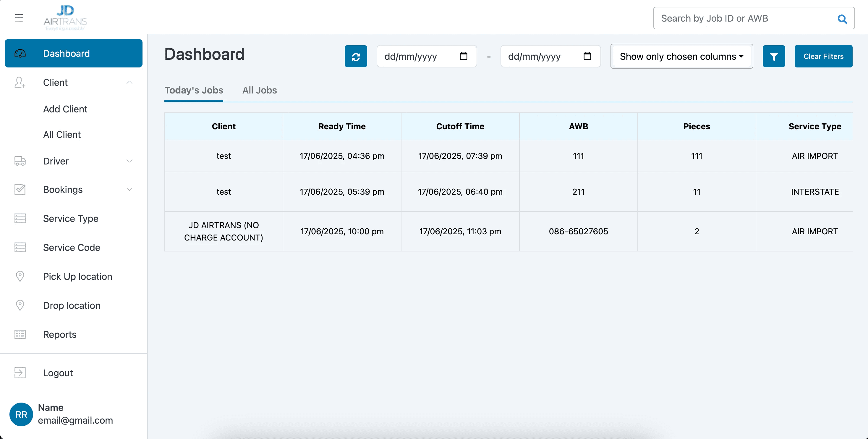This screenshot has width=868, height=439.
Task: Focus the start date dd/mm/yyyy field
Action: coord(427,56)
